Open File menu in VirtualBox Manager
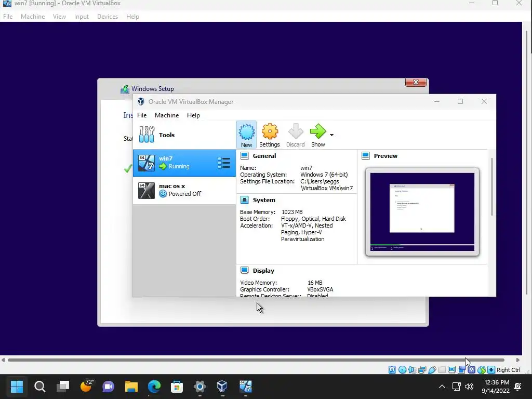The image size is (532, 399). click(x=142, y=115)
